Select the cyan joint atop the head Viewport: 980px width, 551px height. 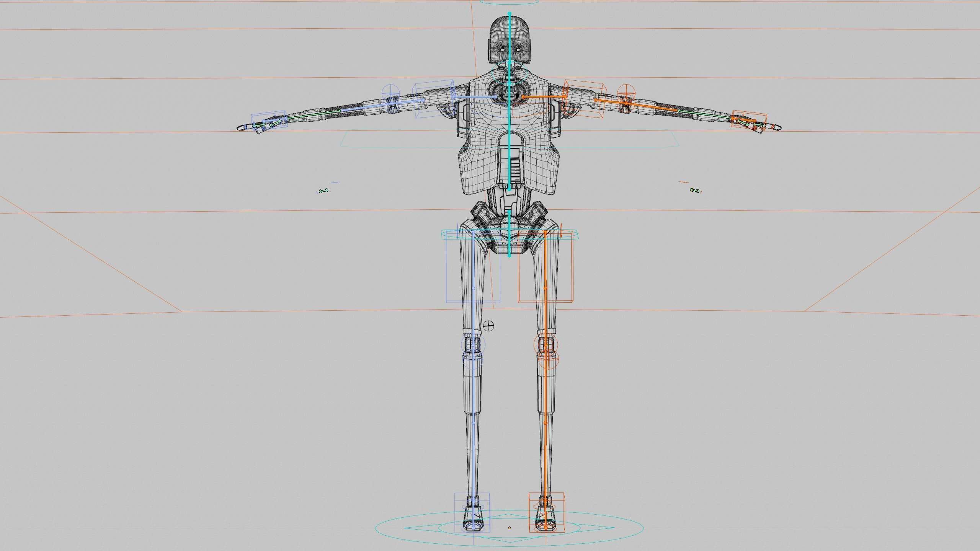click(x=510, y=13)
